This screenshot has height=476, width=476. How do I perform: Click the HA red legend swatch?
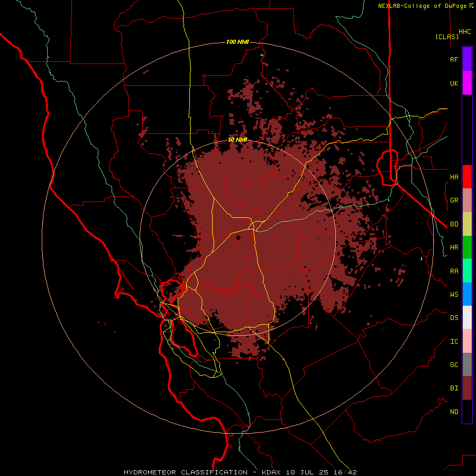pos(467,177)
